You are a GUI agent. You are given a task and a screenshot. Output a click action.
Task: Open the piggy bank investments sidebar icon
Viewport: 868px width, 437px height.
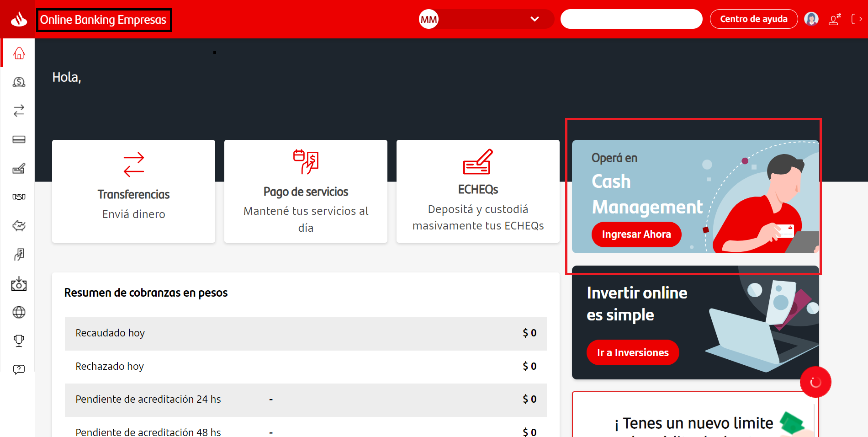click(x=19, y=225)
